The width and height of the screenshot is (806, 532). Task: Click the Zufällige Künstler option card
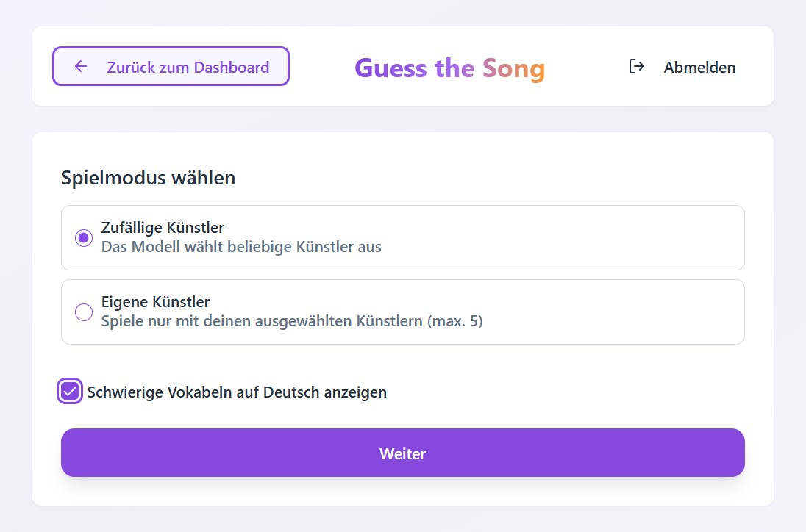403,237
